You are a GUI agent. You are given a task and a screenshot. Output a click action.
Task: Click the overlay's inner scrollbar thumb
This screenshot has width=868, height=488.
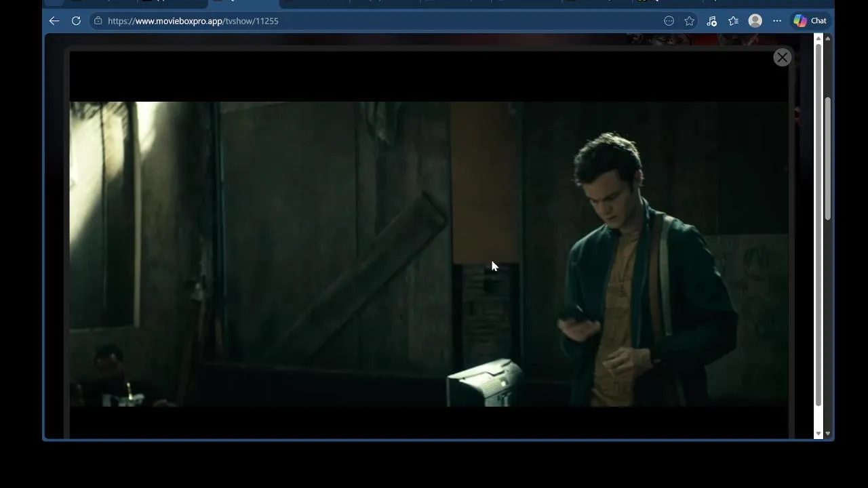818,225
